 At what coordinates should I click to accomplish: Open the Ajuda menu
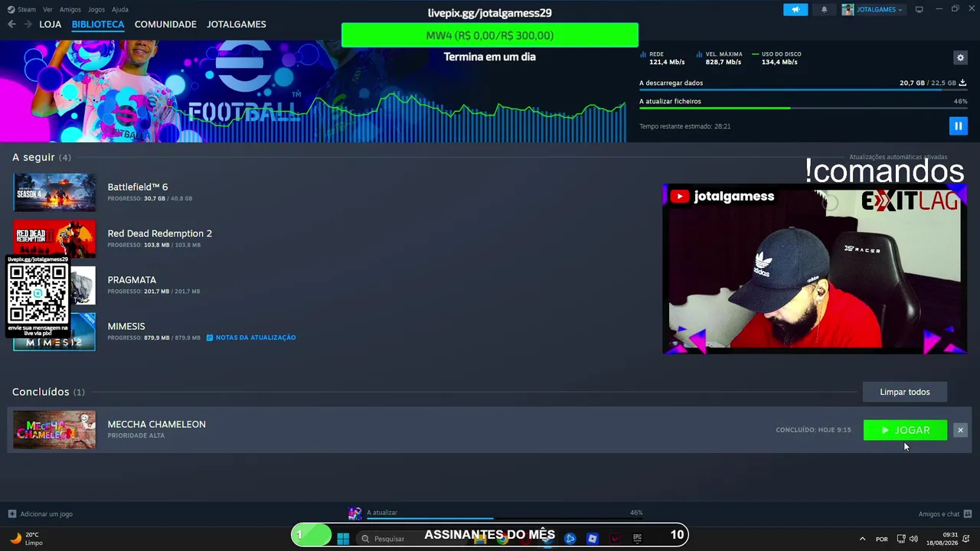coord(120,9)
